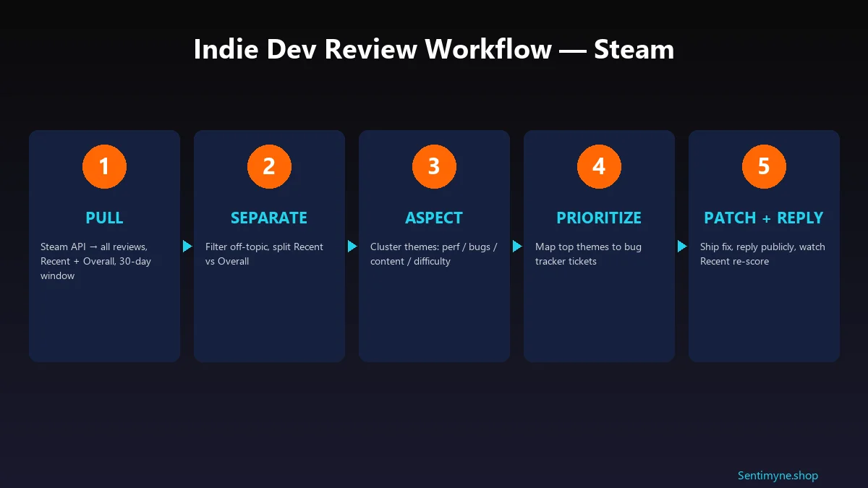The height and width of the screenshot is (488, 868).
Task: Click the orange circle numbered 2
Action: coord(269,166)
